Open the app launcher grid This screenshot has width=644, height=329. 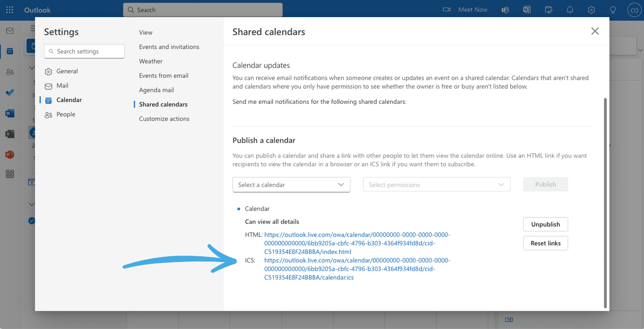point(9,10)
